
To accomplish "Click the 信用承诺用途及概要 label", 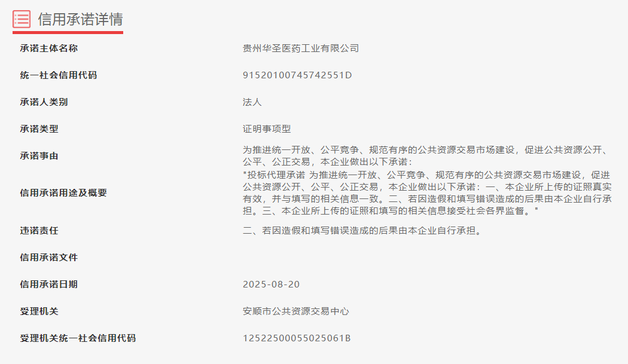I will point(63,193).
